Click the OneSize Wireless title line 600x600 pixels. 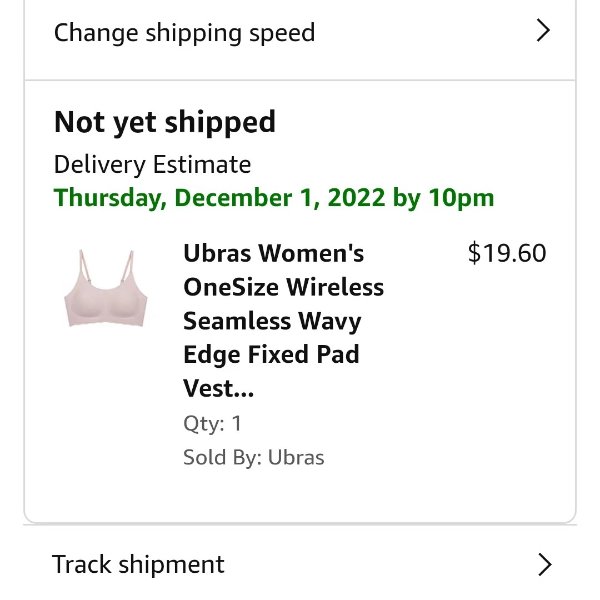tap(284, 287)
